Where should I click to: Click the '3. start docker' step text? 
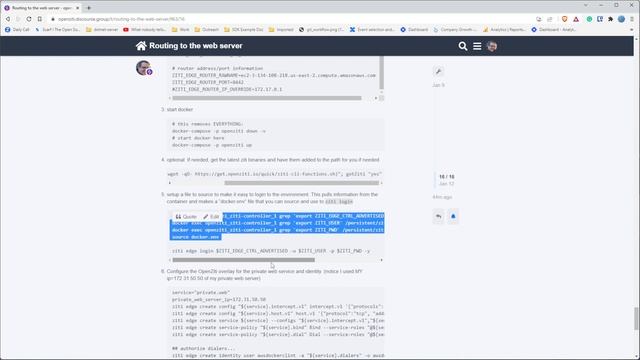point(177,109)
